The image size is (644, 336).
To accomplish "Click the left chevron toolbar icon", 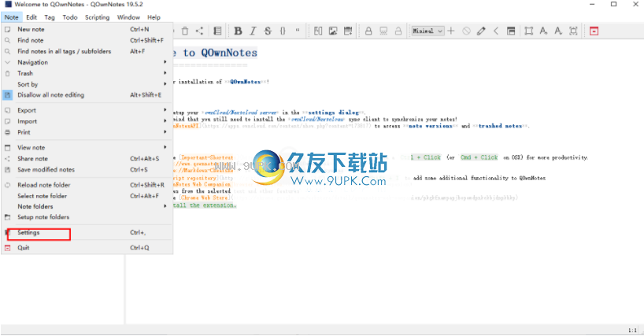I will (496, 31).
